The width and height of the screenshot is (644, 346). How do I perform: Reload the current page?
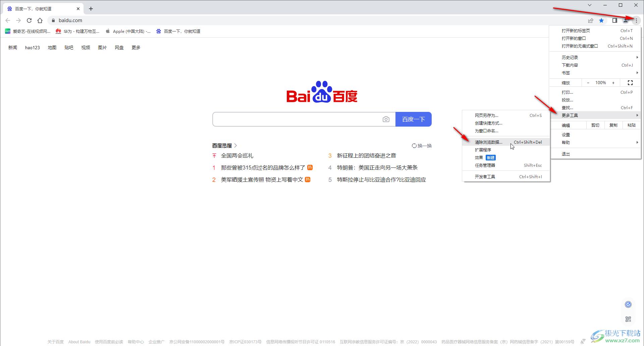pos(29,20)
